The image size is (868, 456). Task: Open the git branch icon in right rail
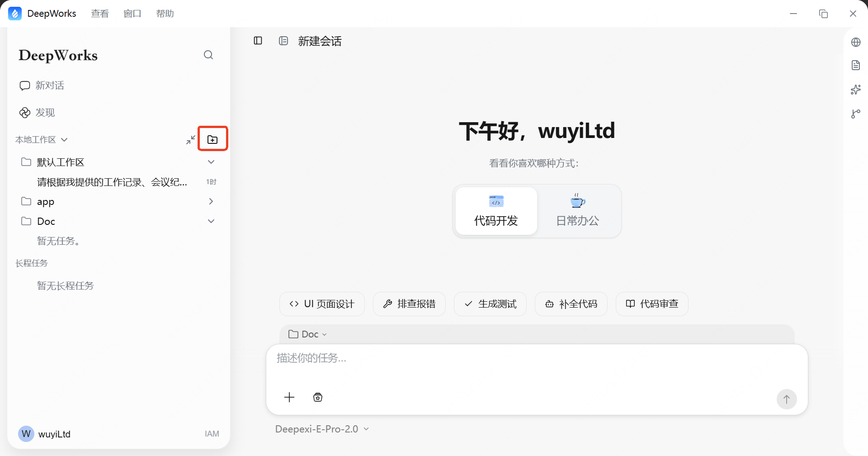856,114
